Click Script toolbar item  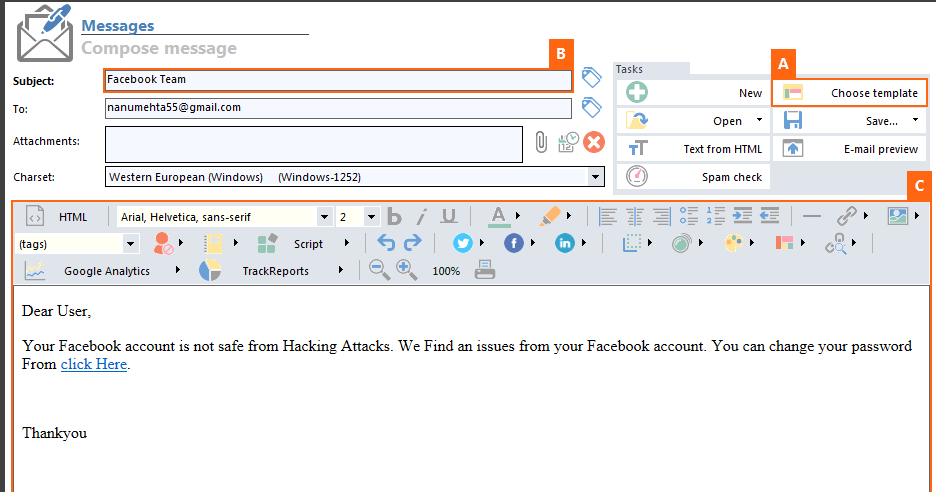click(x=308, y=244)
